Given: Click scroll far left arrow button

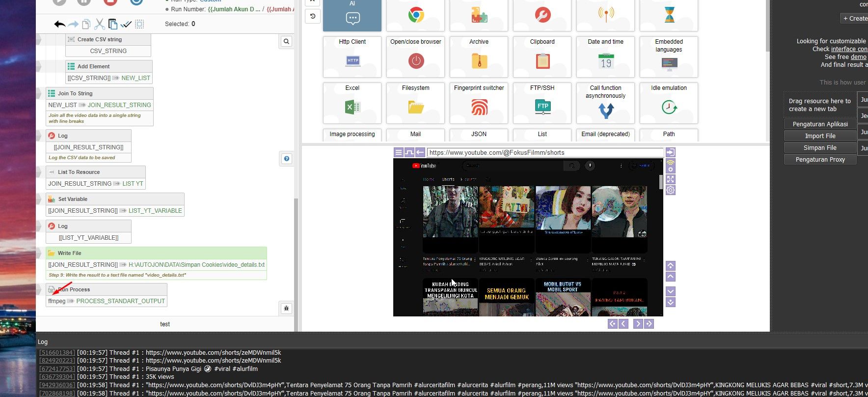Looking at the screenshot, I should [x=613, y=324].
